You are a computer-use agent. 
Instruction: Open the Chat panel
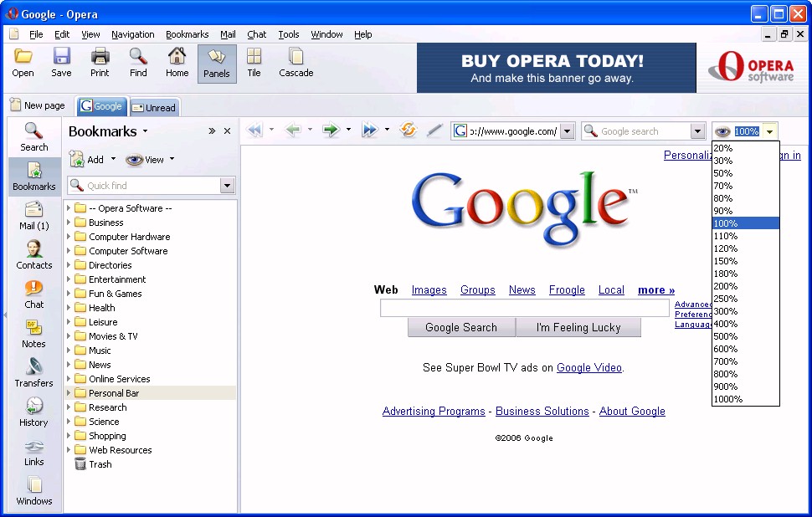click(x=33, y=294)
